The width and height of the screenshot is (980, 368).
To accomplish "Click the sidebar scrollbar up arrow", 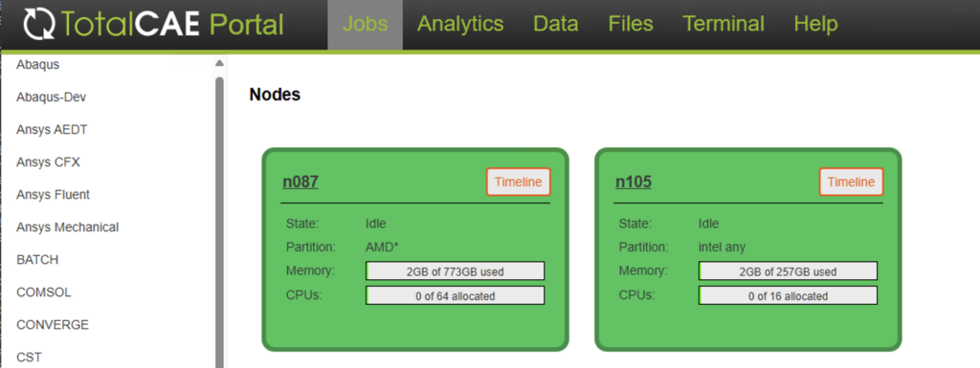I will 219,64.
